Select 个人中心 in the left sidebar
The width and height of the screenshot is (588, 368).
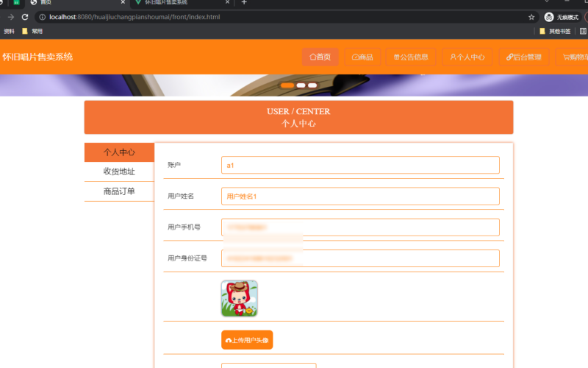click(x=119, y=152)
